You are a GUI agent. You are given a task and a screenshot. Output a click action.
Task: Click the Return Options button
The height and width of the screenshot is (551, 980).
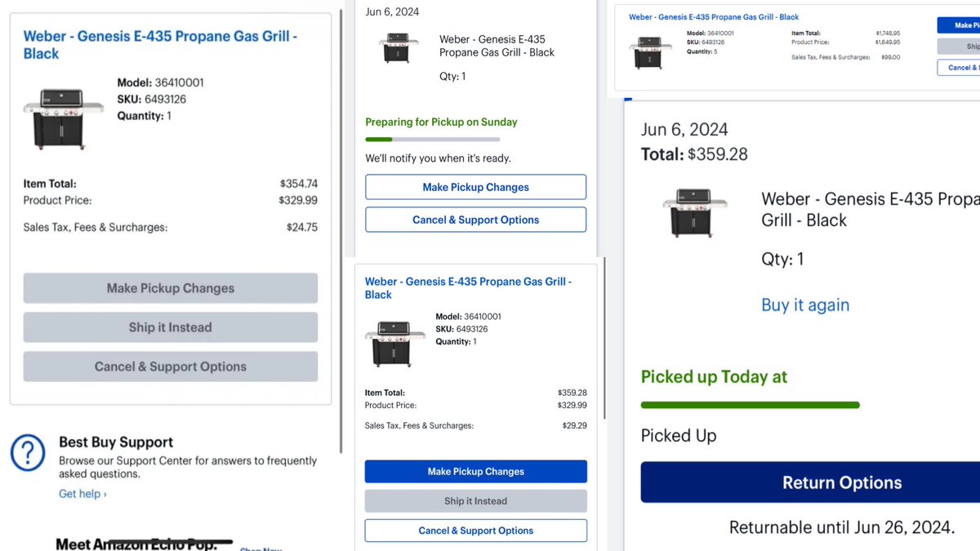point(842,482)
